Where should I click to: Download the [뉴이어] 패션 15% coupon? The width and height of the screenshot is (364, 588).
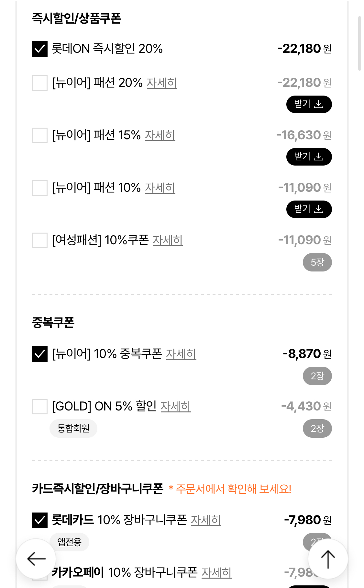click(309, 157)
